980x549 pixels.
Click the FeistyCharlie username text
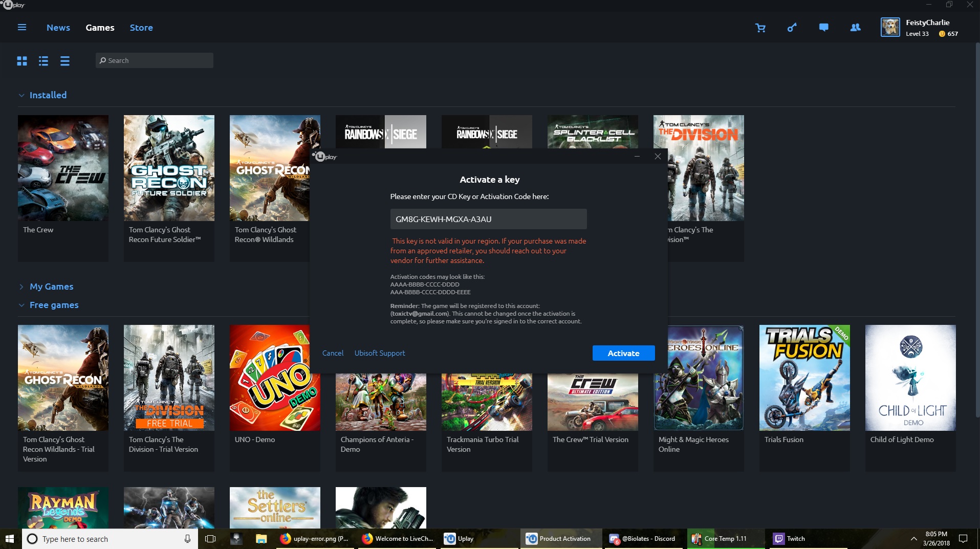[927, 23]
